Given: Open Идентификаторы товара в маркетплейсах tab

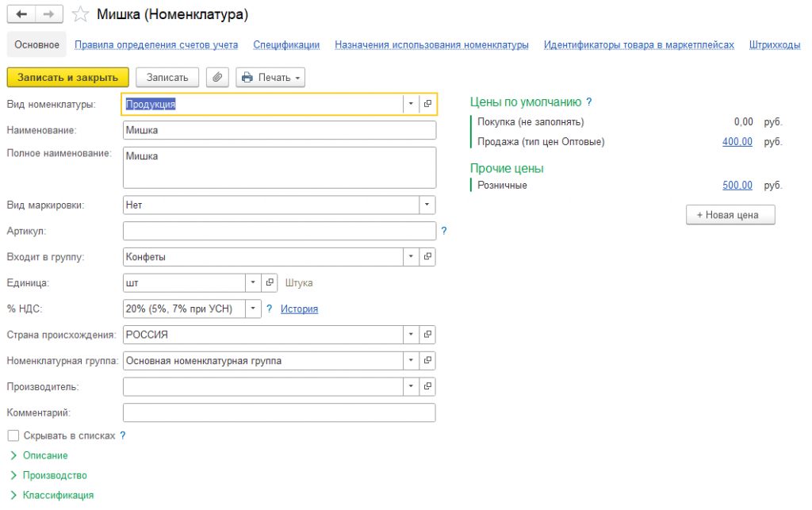Looking at the screenshot, I should [x=639, y=45].
